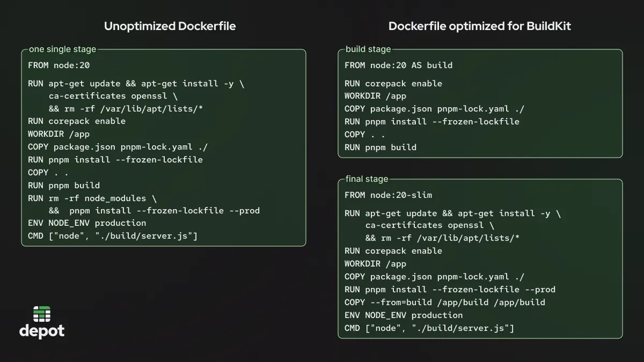This screenshot has width=644, height=362.
Task: Select the FROM node:20 AS build line
Action: 398,65
